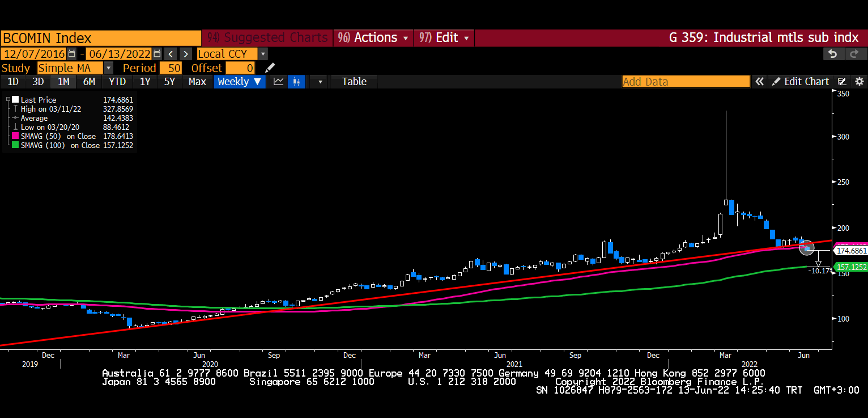This screenshot has height=418, width=868.
Task: Collapse toolbar with double chevron icon
Action: 759,82
